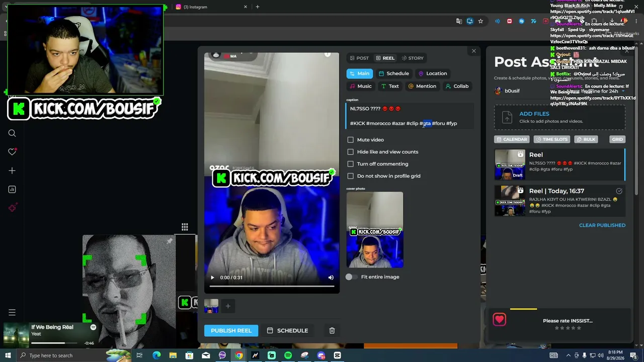Open the Reel published Today 16:37
644x362 pixels.
[559, 201]
